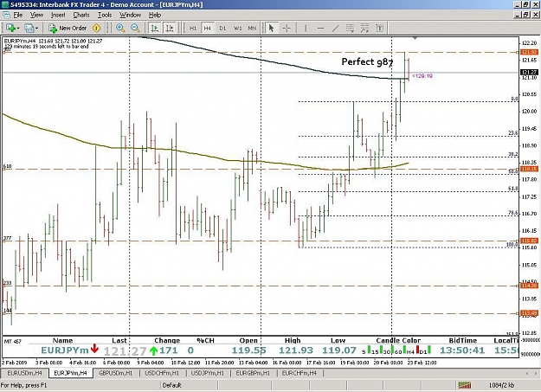541x392 pixels.
Task: Switch to the EURCHFm,H4 chart tab
Action: pos(299,373)
